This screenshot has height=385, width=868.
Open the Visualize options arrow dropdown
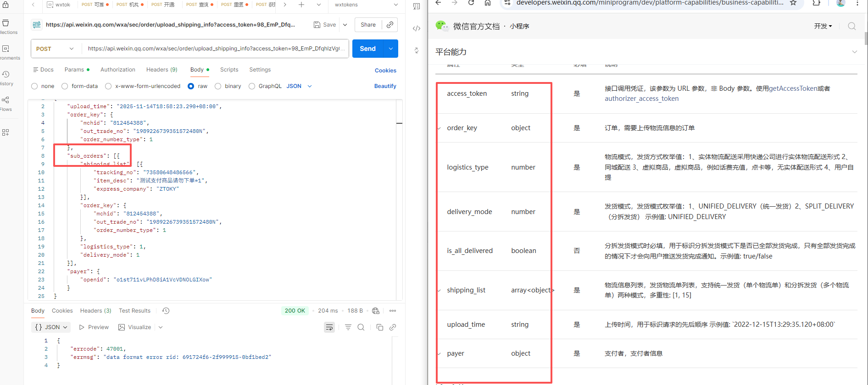(161, 327)
